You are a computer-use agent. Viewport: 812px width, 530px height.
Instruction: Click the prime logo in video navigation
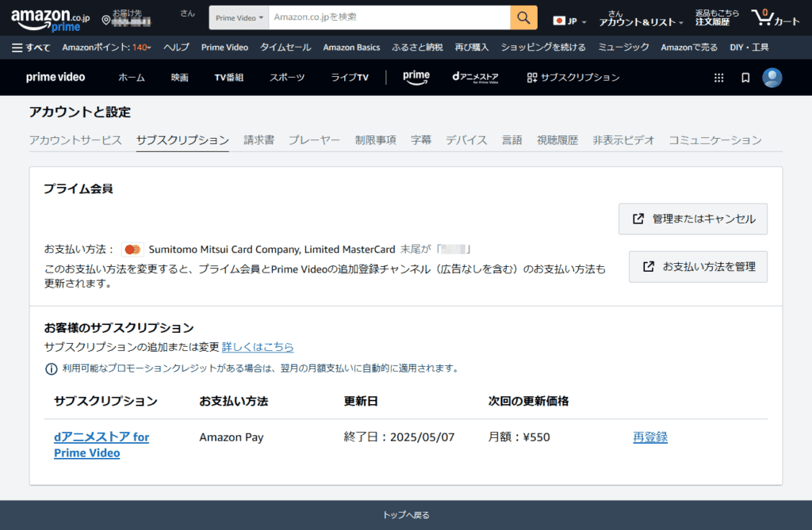[x=416, y=77]
